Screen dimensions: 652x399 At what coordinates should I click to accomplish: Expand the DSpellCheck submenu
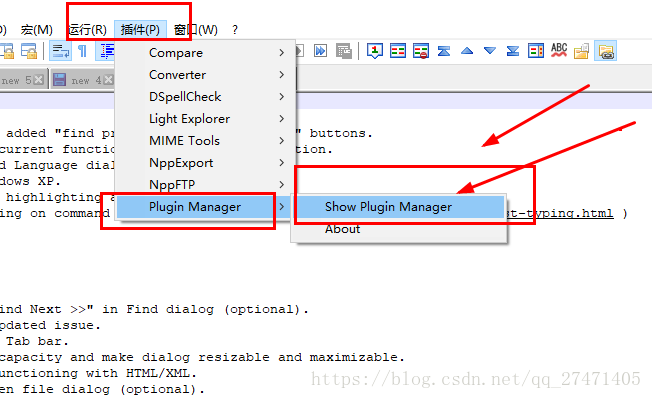(x=205, y=97)
